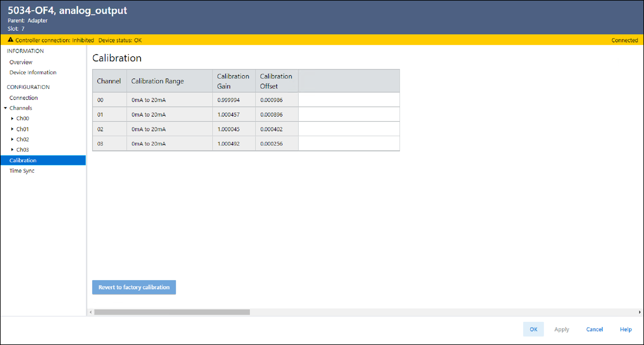The image size is (644, 345).
Task: Open the Help link
Action: (x=626, y=329)
